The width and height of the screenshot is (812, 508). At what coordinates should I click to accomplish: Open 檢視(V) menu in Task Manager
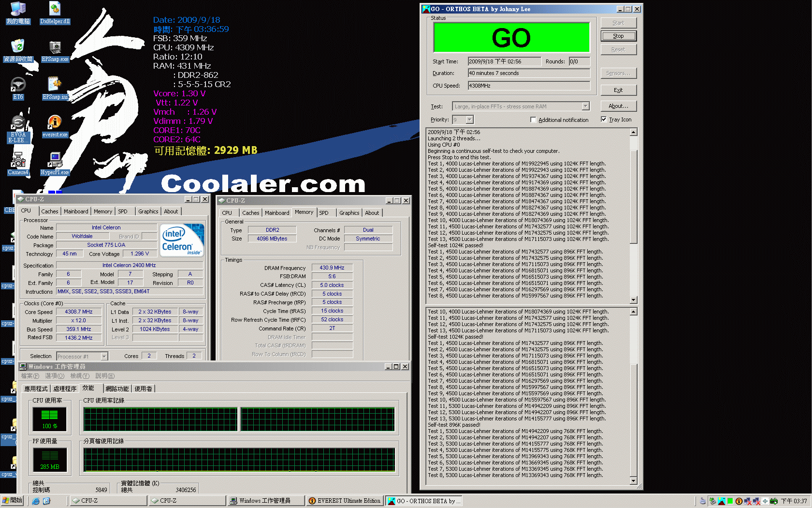(x=80, y=376)
